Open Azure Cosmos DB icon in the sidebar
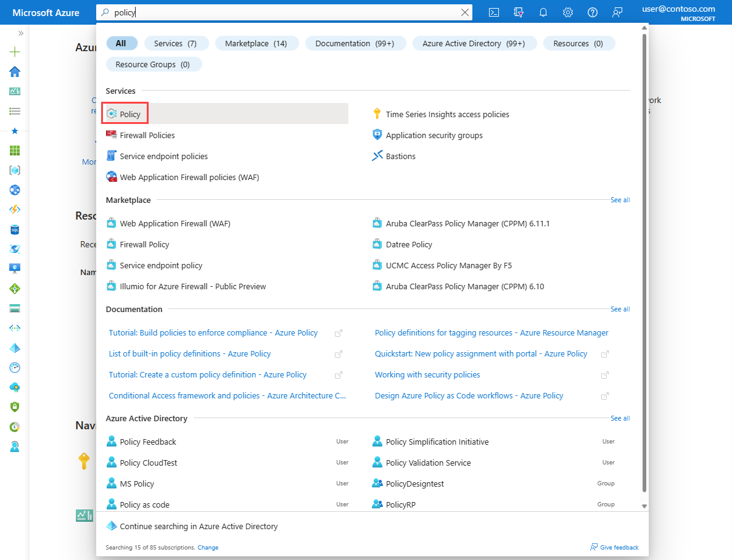 (15, 249)
